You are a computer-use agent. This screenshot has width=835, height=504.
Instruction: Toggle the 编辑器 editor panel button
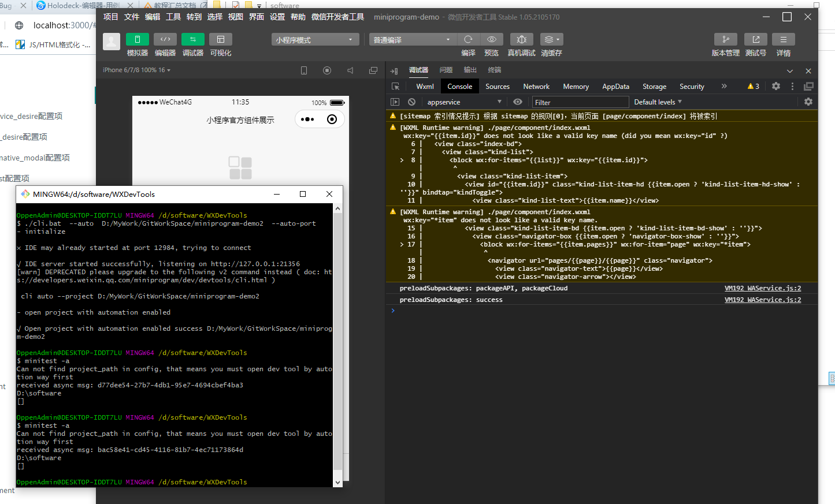[x=165, y=39]
